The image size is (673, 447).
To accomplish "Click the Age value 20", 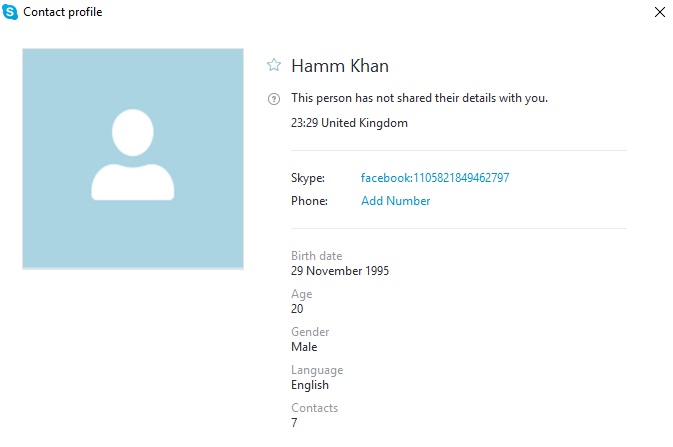I will (x=297, y=309).
